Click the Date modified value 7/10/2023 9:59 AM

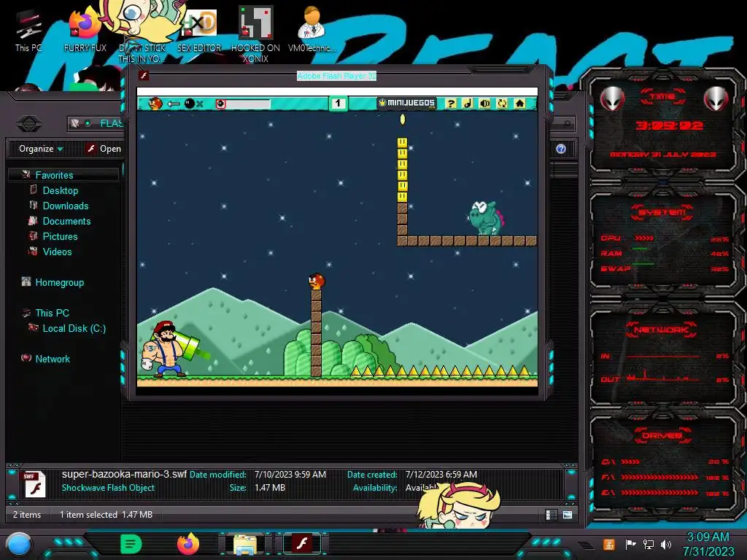click(290, 474)
